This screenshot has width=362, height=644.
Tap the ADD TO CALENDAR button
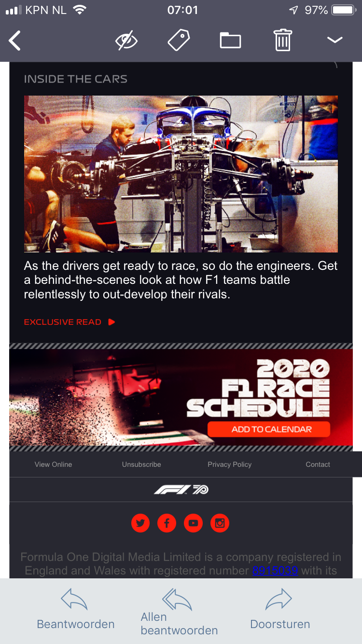point(269,429)
